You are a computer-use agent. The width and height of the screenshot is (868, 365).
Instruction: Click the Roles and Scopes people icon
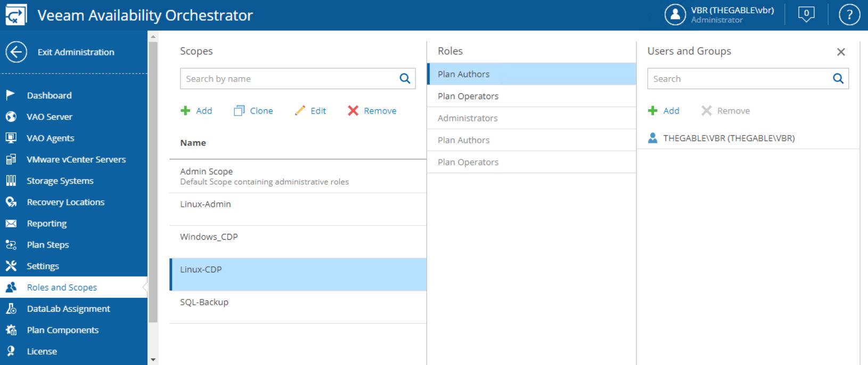click(11, 287)
